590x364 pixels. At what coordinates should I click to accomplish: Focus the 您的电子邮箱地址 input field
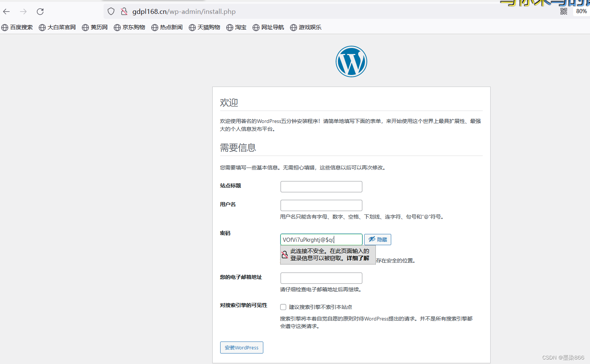tap(321, 278)
